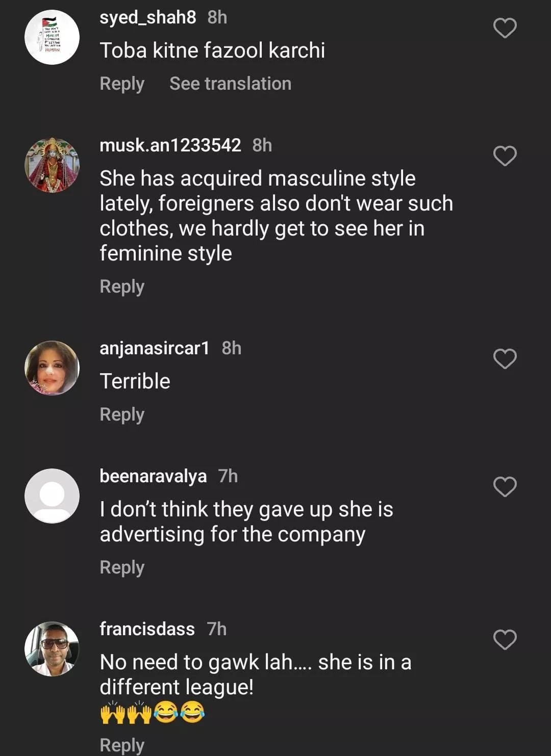The height and width of the screenshot is (756, 551).
Task: Go to anjanasircar1's username link
Action: [154, 348]
